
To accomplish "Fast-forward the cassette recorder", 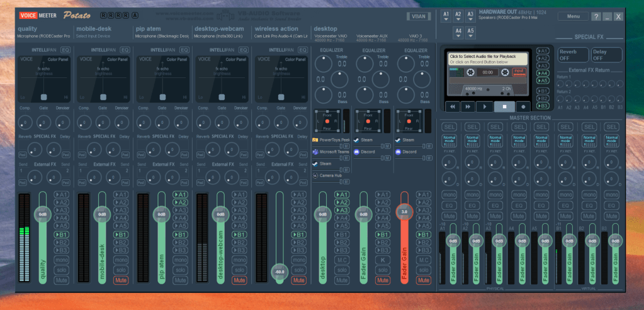I will click(468, 107).
